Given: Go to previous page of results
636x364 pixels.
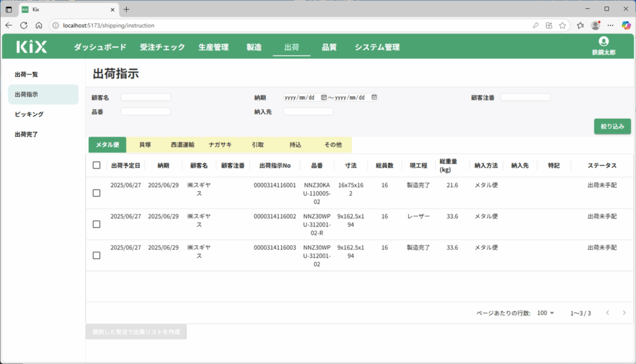Looking at the screenshot, I should click(607, 312).
